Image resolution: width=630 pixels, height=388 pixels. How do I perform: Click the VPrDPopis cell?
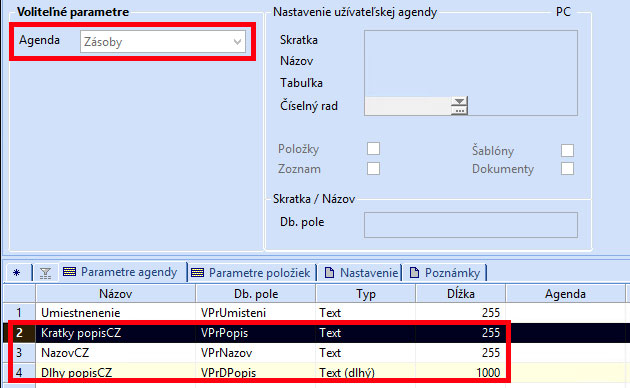coord(256,372)
